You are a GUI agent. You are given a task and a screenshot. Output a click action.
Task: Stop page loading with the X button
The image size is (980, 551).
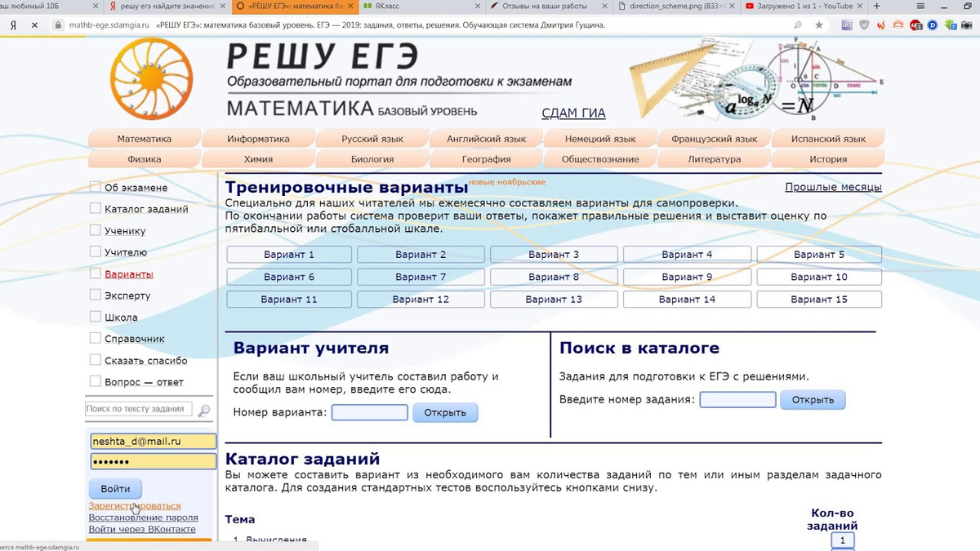[34, 25]
